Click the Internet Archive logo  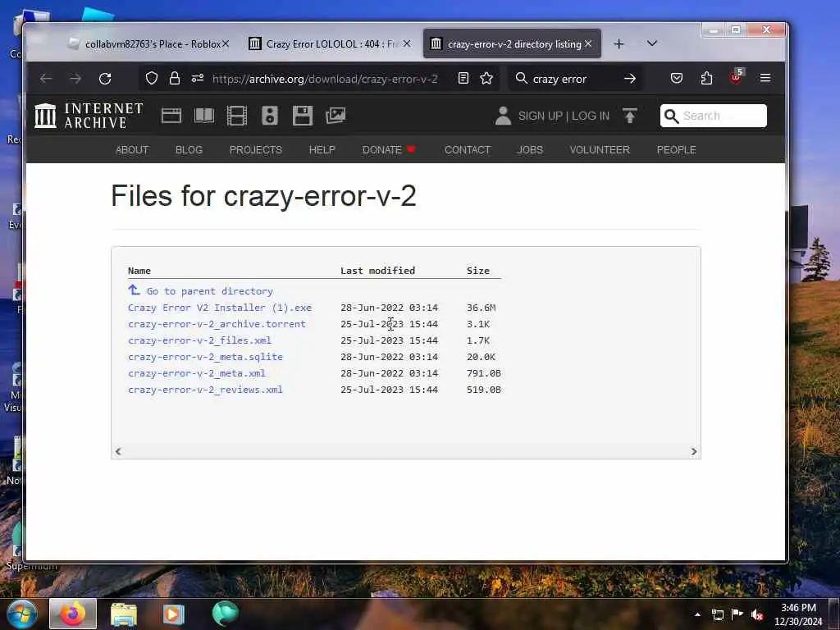pos(89,116)
